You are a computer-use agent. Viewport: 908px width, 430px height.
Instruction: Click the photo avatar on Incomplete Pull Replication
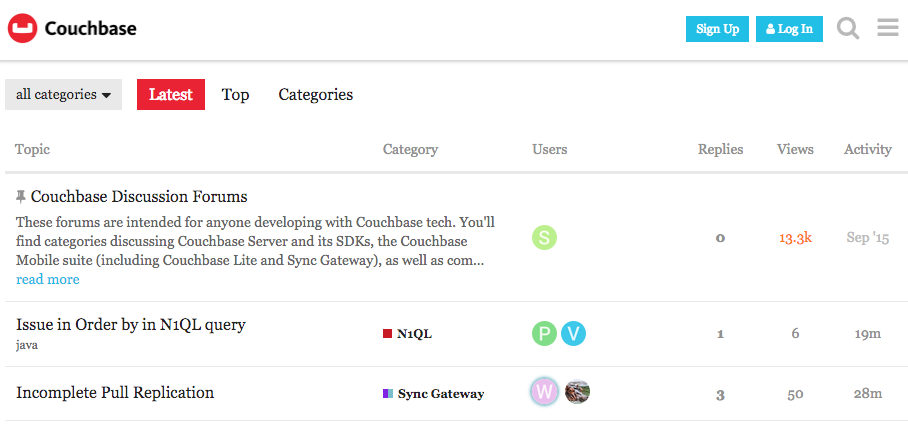click(x=577, y=393)
